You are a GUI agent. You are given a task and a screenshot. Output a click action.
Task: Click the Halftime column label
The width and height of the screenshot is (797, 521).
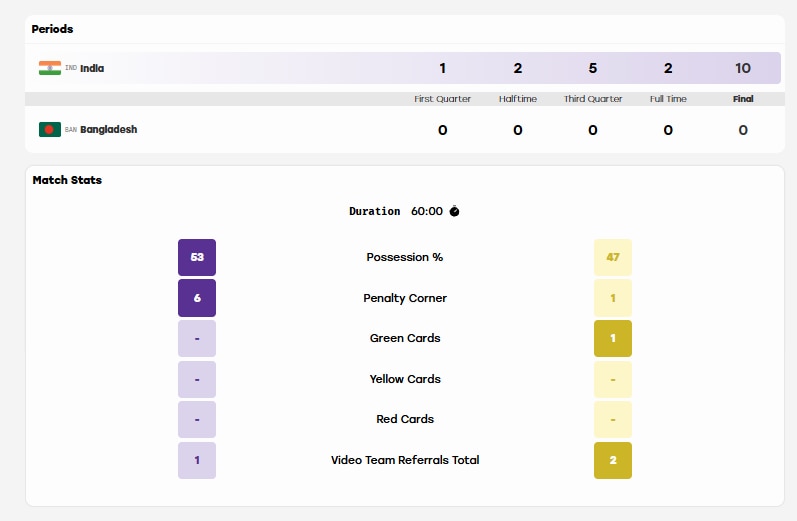(517, 99)
